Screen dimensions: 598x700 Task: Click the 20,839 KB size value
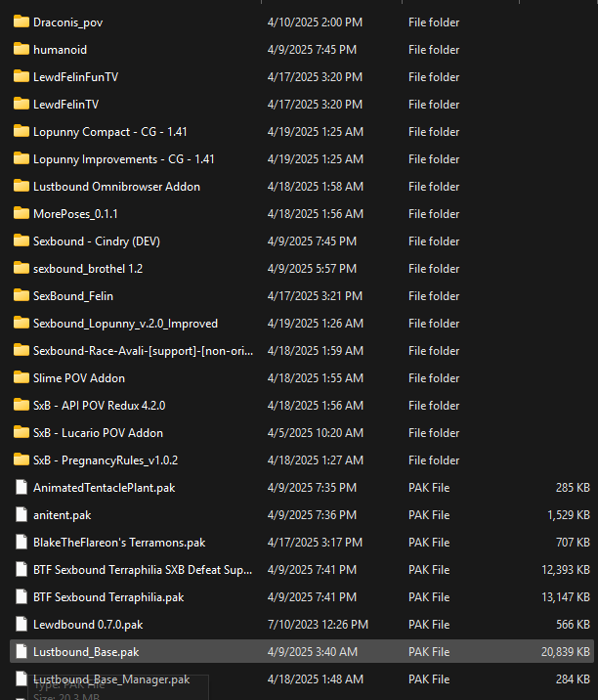566,652
